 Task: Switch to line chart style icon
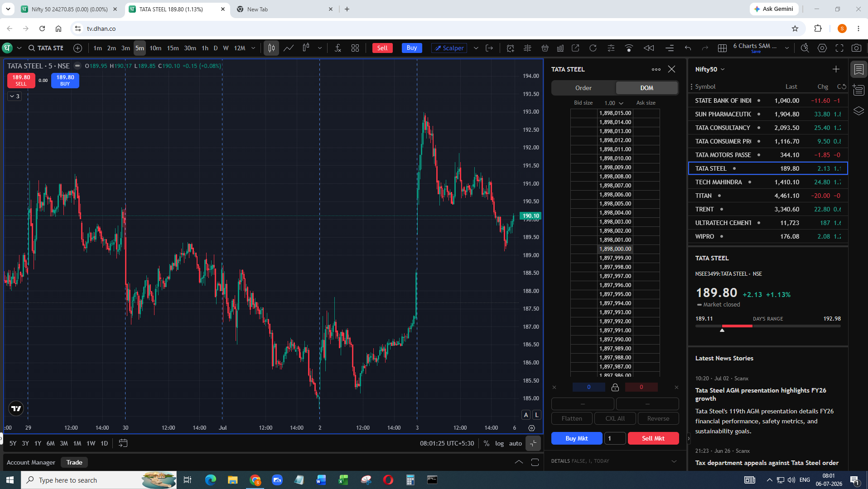pos(289,48)
